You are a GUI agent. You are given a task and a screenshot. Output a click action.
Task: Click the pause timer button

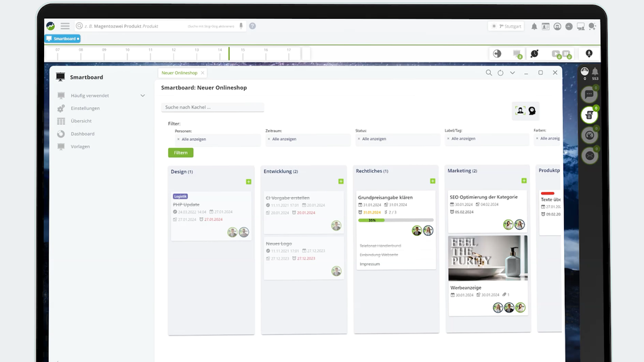(566, 54)
